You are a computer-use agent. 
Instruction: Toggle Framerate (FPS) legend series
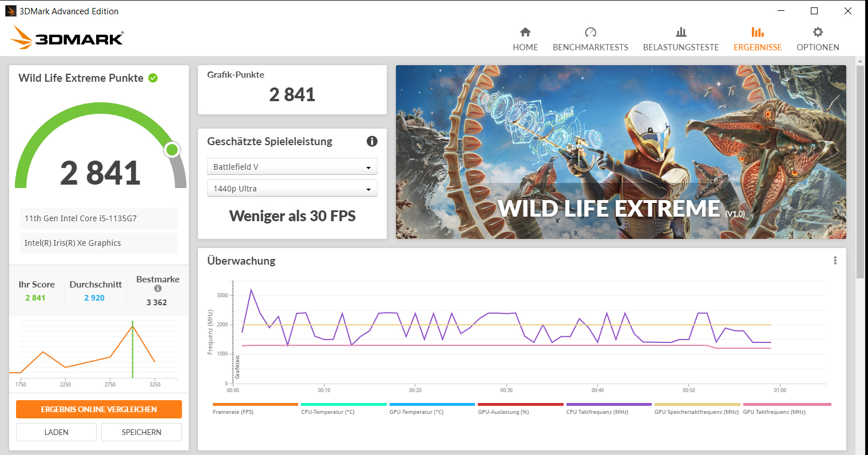[x=255, y=409]
